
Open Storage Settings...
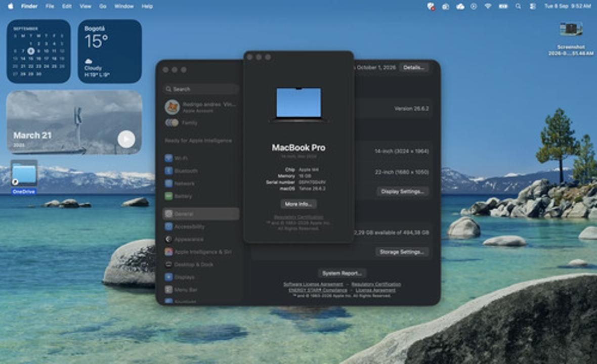tap(402, 252)
